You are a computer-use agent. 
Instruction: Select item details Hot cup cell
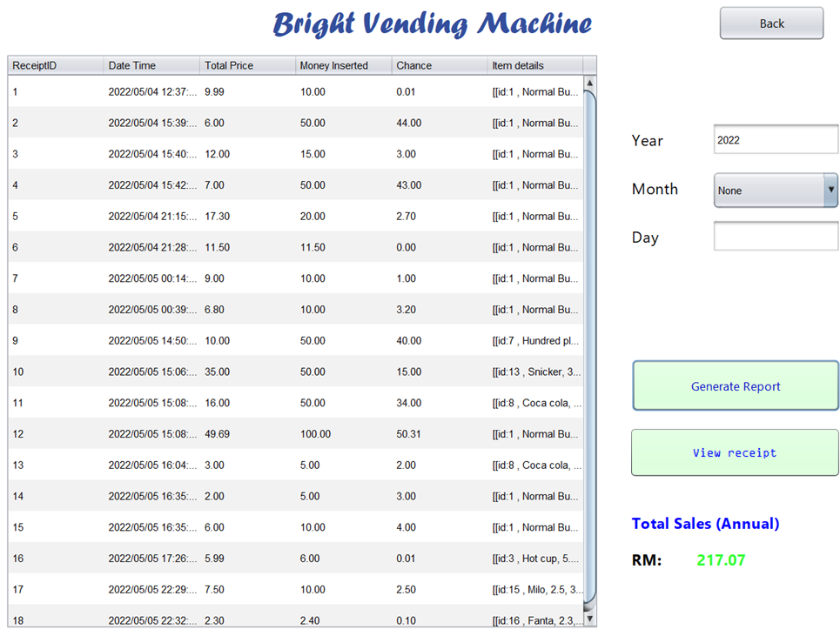[x=535, y=558]
